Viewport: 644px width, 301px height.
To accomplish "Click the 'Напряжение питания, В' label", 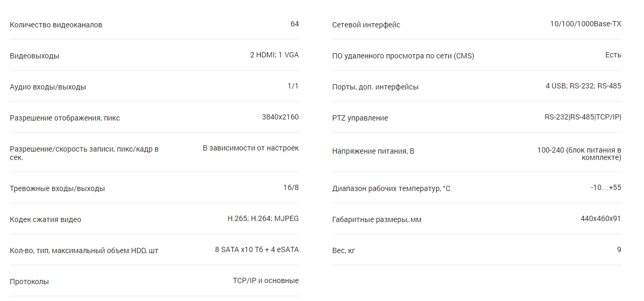I will click(373, 152).
